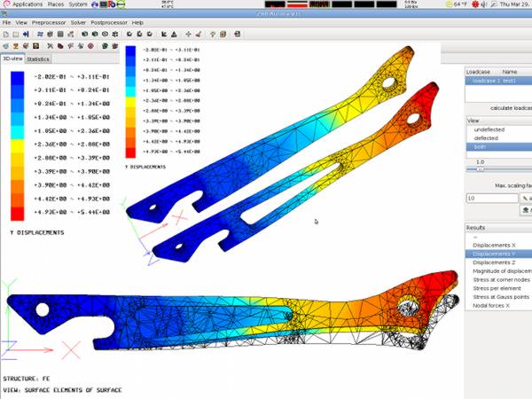Viewport: 532px width, 399px height.
Task: Select Displacements Y in Results list
Action: [499, 254]
